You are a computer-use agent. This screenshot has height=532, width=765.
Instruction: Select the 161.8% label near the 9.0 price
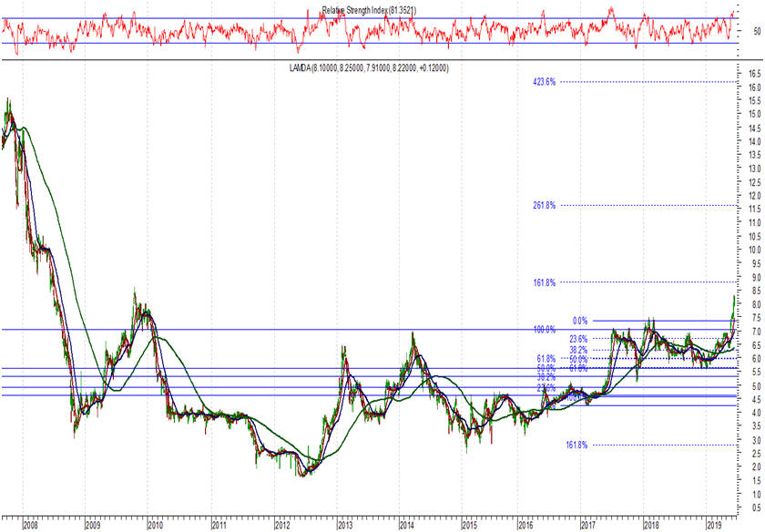544,282
